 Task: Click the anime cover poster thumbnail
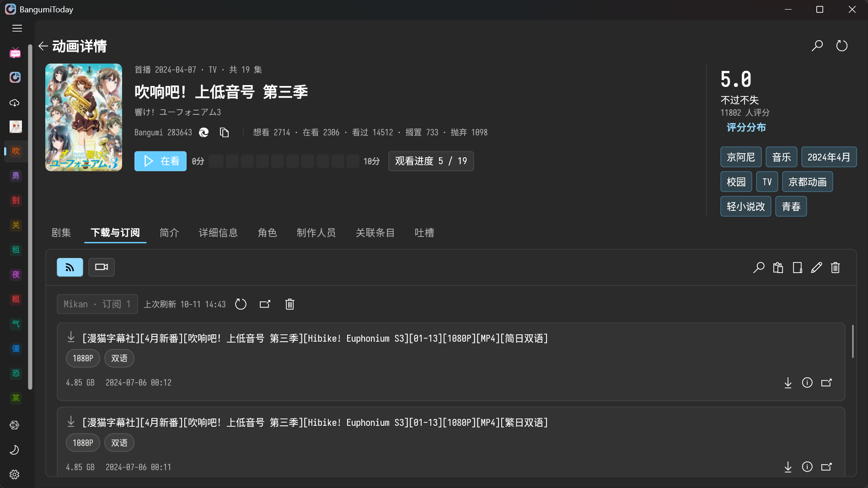(x=84, y=118)
